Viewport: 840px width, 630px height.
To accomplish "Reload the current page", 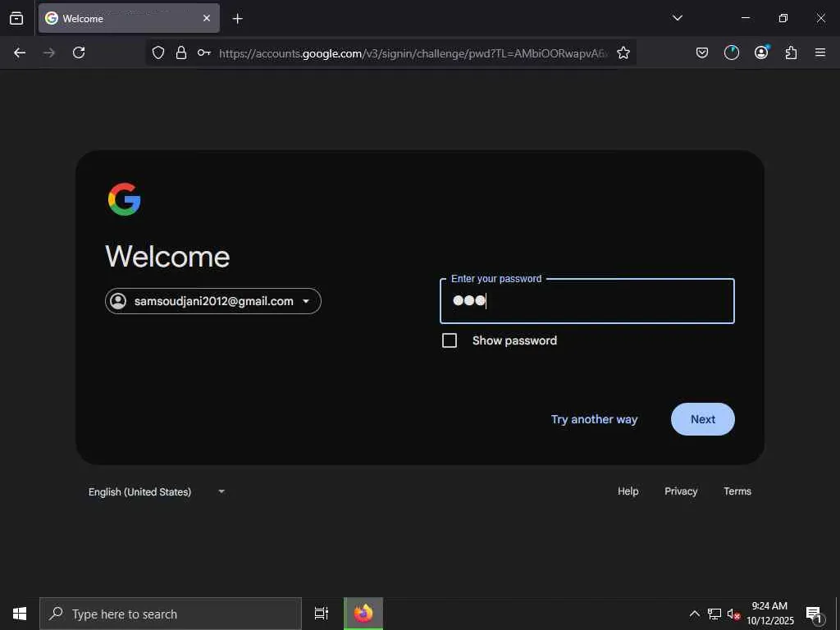I will point(79,52).
